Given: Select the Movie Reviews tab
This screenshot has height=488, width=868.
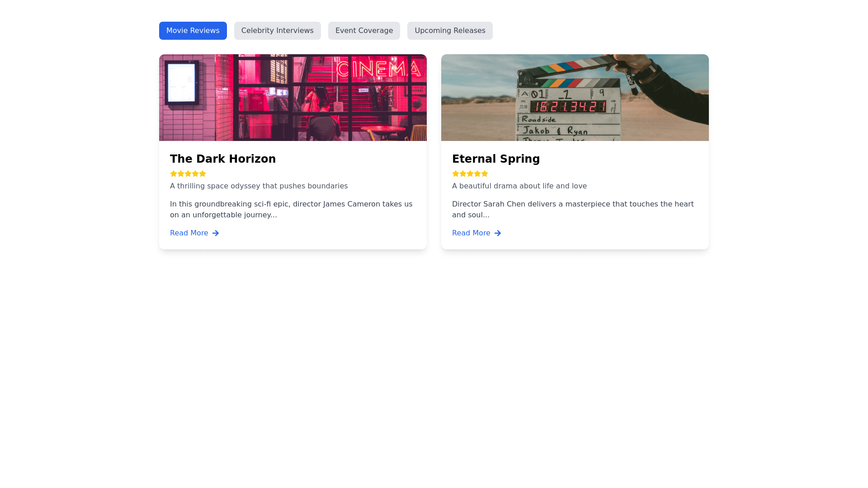Looking at the screenshot, I should tap(193, 31).
